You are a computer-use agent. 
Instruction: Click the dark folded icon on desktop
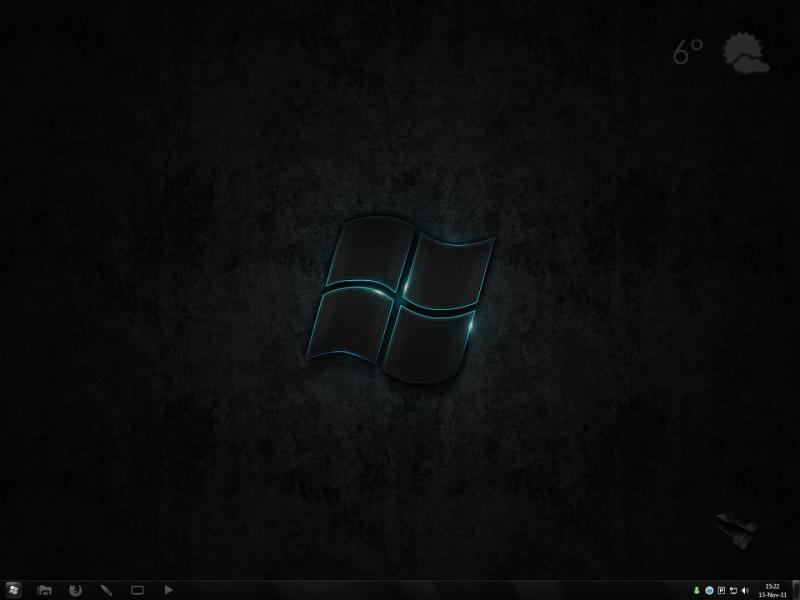[x=737, y=530]
